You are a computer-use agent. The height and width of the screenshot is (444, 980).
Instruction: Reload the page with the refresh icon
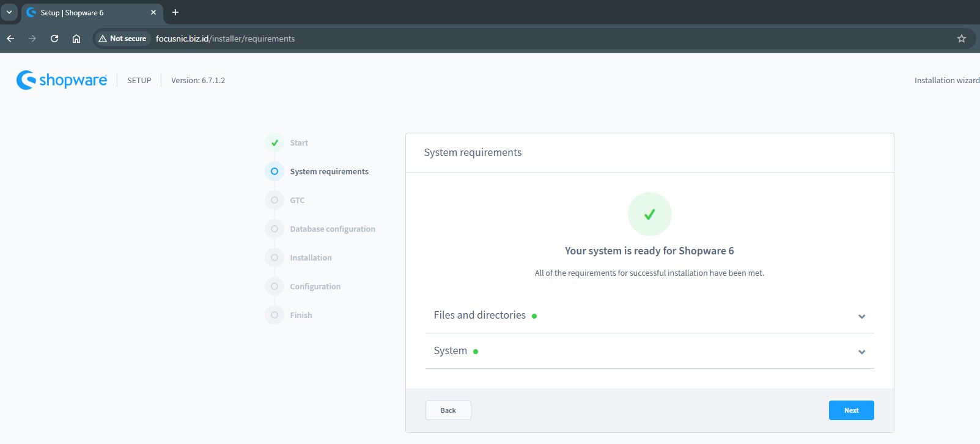click(54, 39)
